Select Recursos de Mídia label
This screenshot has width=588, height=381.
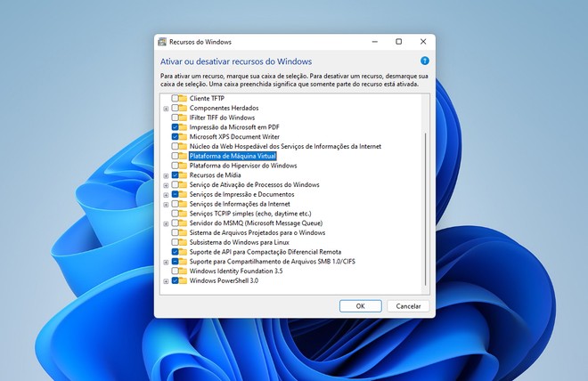tap(215, 175)
